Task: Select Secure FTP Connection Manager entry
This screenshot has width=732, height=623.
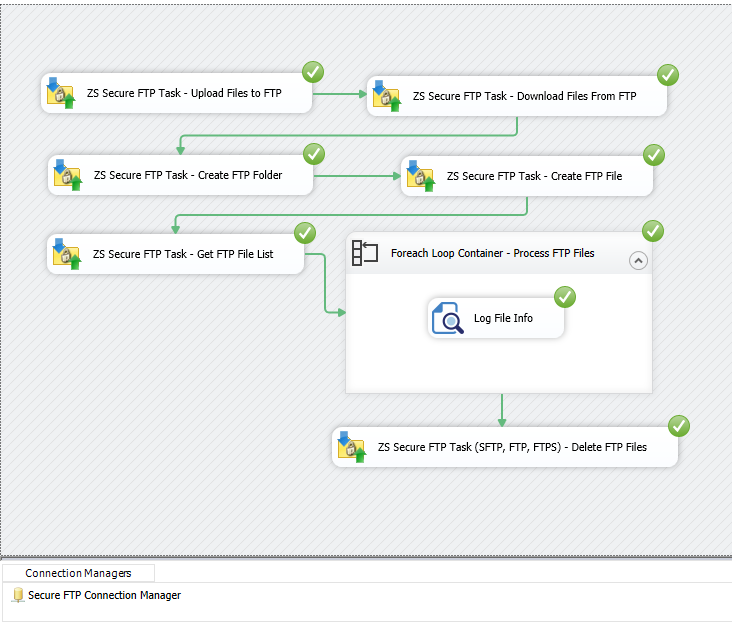Action: (104, 595)
